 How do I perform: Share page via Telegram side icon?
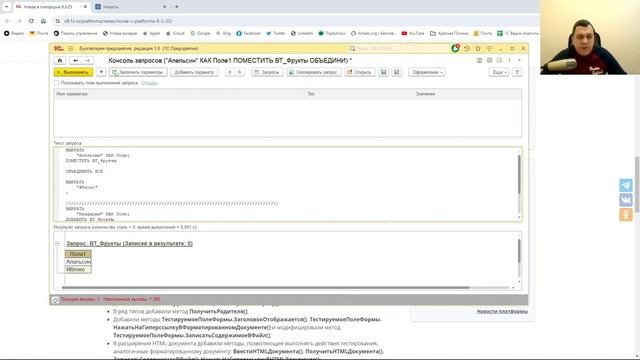click(626, 185)
